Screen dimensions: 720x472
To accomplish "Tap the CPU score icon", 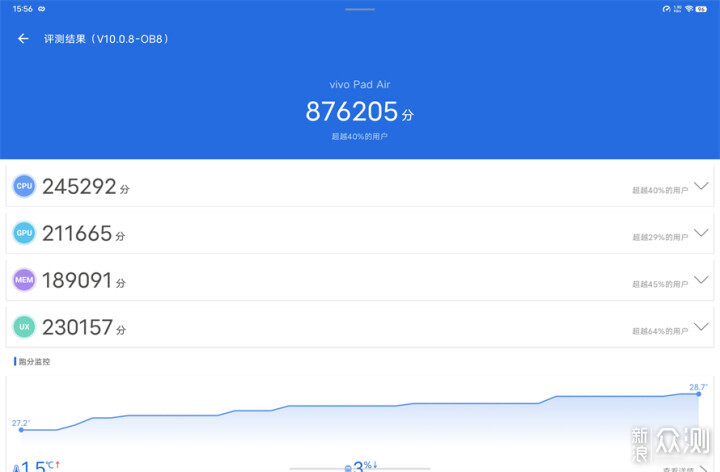I will [24, 186].
